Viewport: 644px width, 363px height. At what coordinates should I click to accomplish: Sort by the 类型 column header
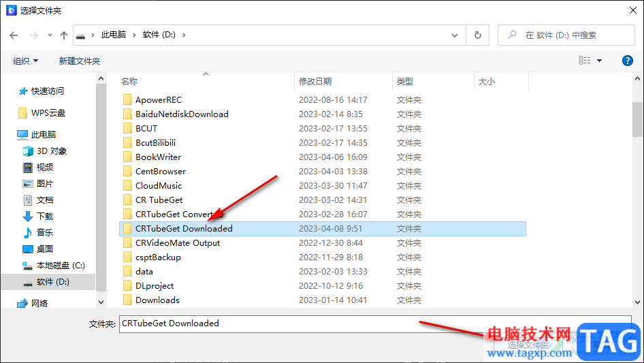(x=404, y=82)
